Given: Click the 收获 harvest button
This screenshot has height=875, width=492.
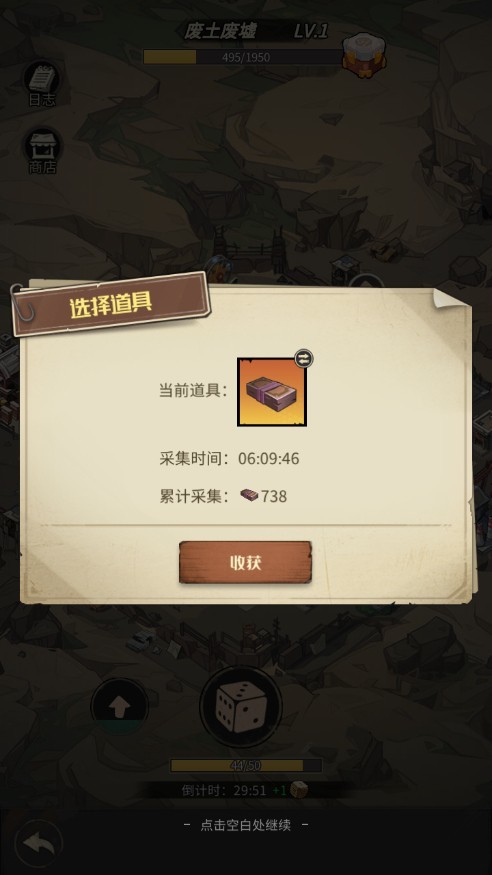Looking at the screenshot, I should click(x=245, y=562).
